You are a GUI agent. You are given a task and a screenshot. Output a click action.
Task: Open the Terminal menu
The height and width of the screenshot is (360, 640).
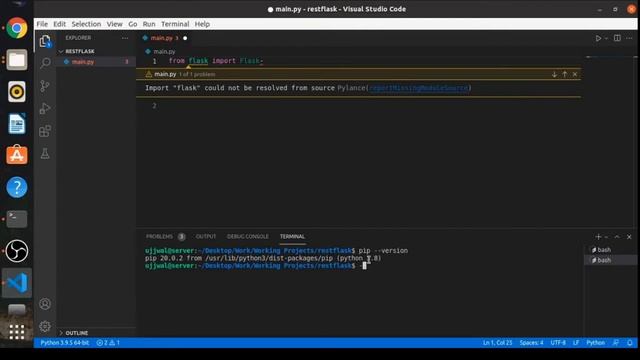coord(175,24)
